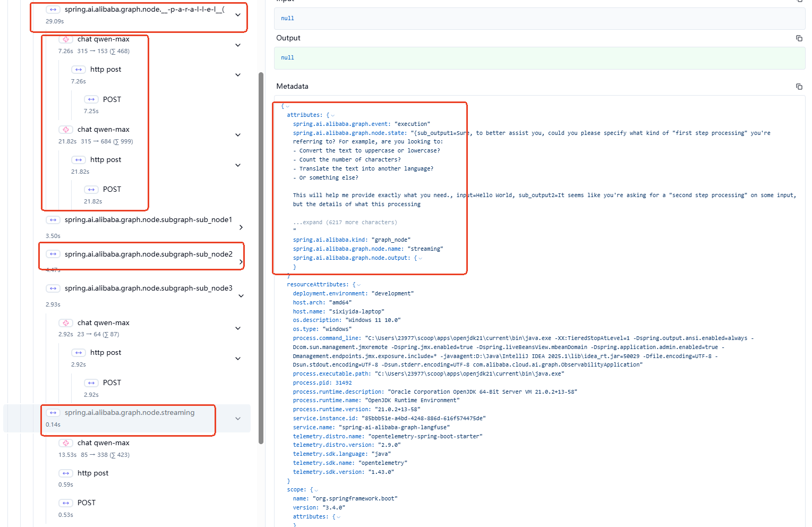Click the Input null value box

tap(540, 19)
